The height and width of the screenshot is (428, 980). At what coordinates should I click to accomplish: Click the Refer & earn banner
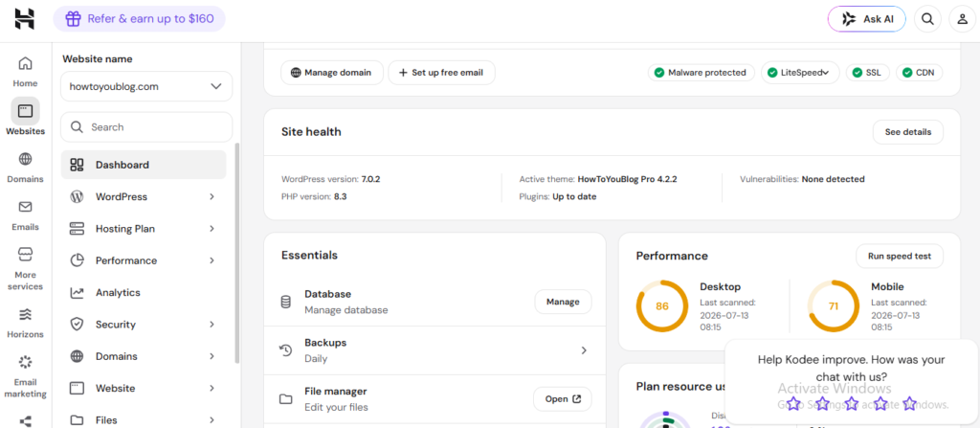(139, 19)
